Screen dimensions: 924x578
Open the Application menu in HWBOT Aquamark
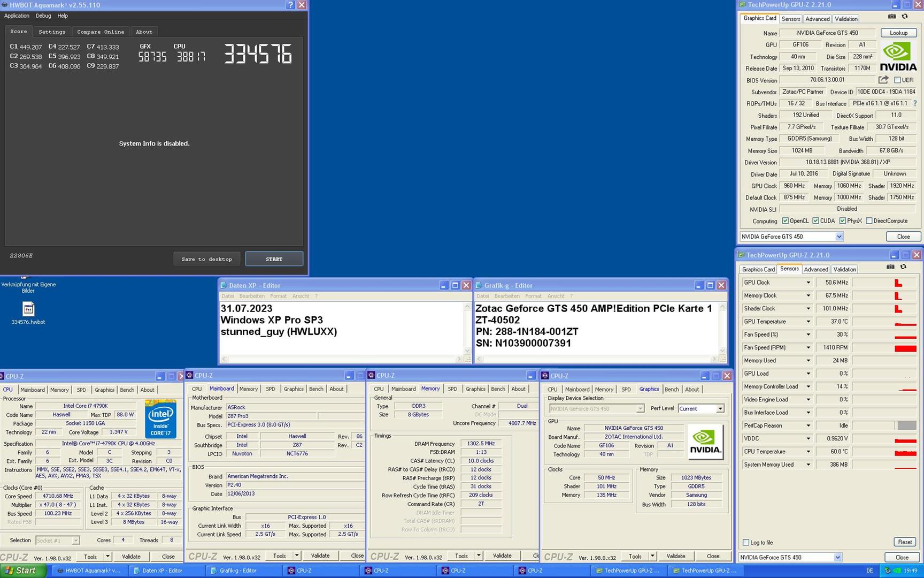[x=17, y=16]
